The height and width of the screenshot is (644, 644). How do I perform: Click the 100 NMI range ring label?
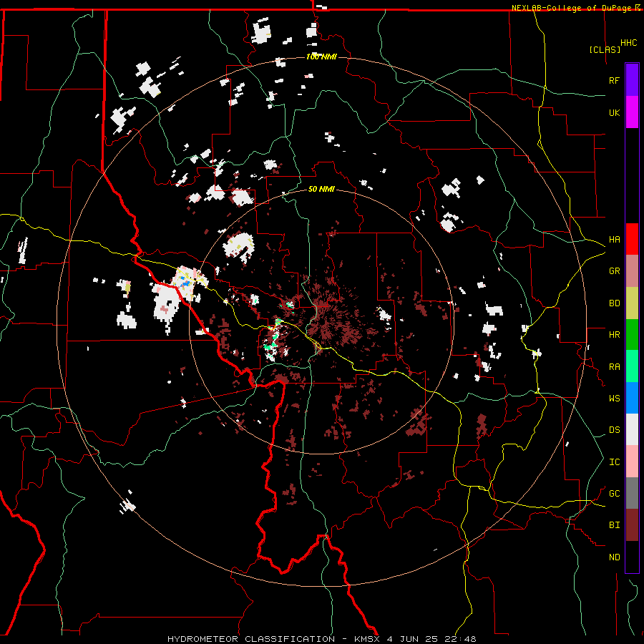[321, 57]
